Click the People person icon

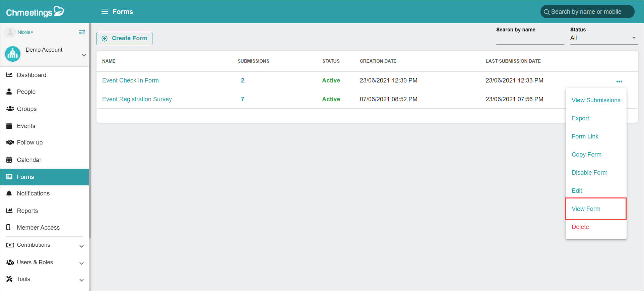9,92
